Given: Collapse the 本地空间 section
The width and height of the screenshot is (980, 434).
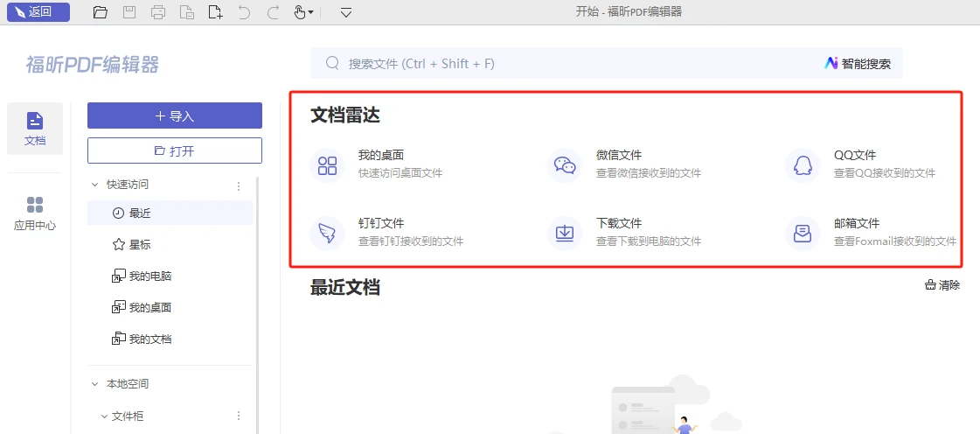Looking at the screenshot, I should pos(95,384).
